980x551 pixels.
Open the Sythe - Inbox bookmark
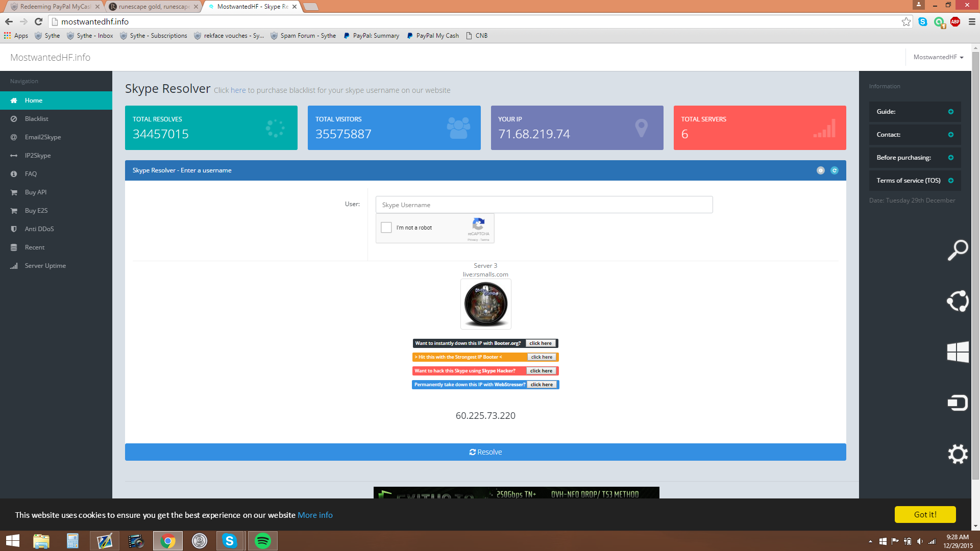[x=90, y=36]
